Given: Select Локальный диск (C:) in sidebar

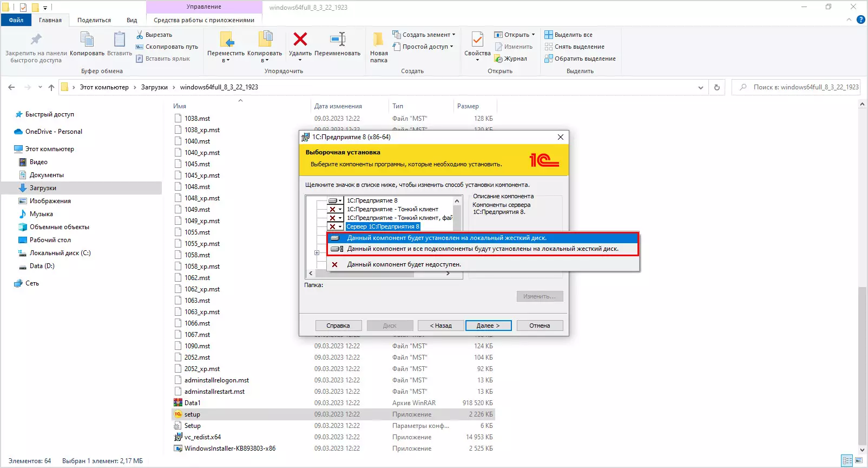Looking at the screenshot, I should click(60, 253).
